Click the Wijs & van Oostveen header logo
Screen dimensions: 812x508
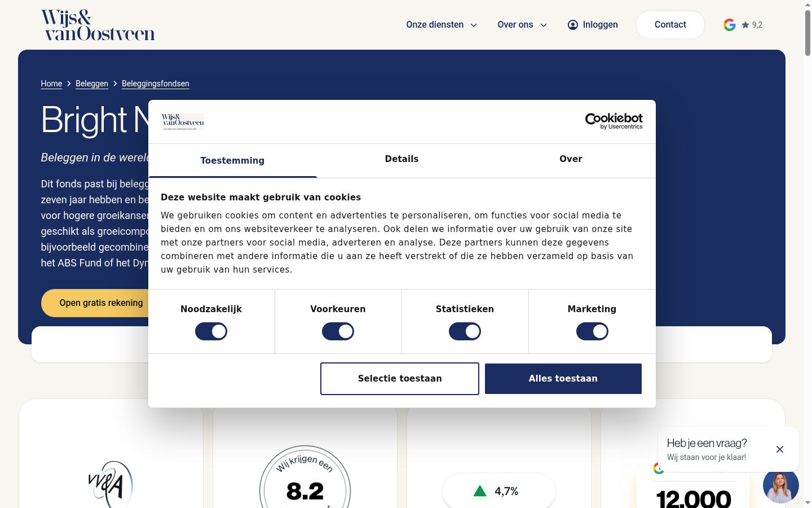(x=98, y=25)
